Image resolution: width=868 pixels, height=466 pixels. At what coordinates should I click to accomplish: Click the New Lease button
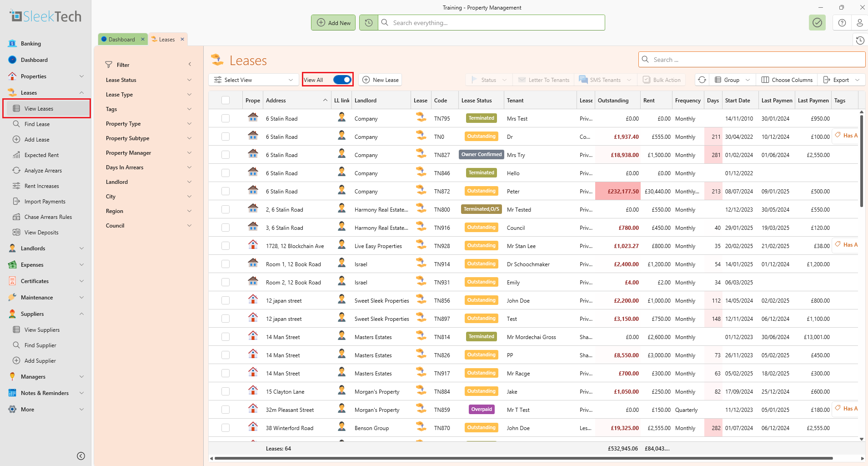coord(380,80)
